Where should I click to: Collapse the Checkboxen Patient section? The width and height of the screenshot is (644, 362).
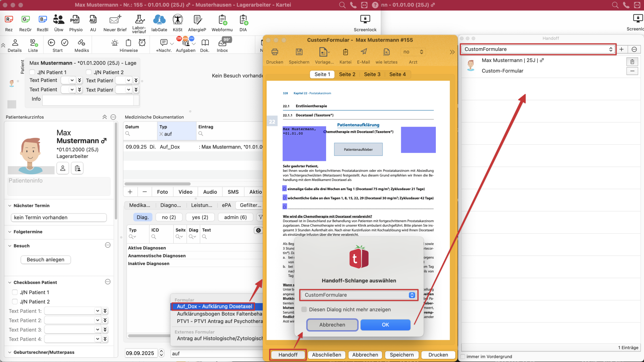coord(10,282)
